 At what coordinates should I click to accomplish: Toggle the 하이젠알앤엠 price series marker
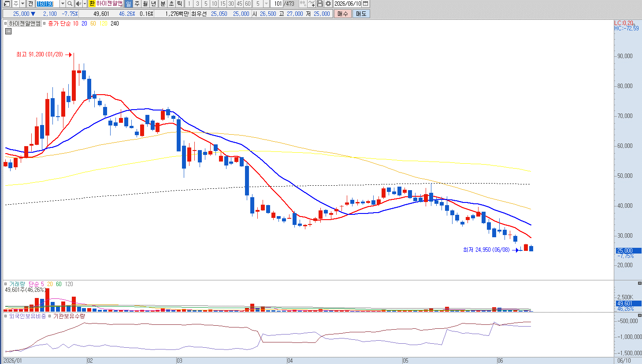point(6,23)
